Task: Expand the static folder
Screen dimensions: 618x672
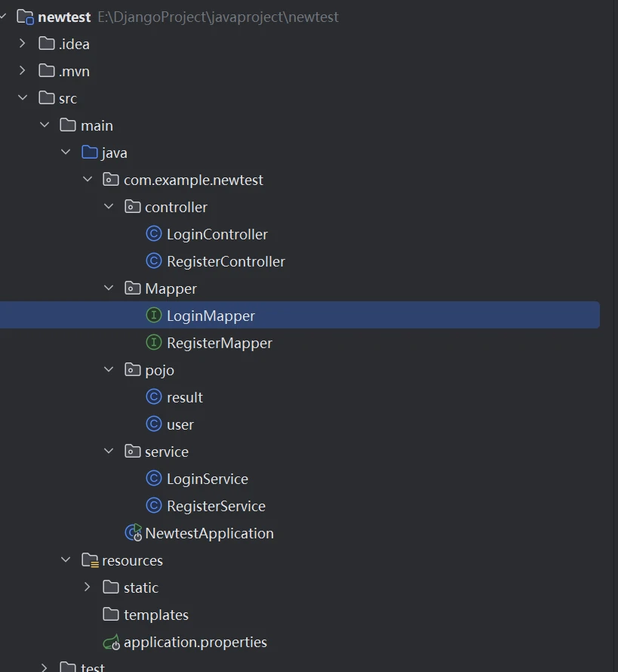Action: [88, 587]
